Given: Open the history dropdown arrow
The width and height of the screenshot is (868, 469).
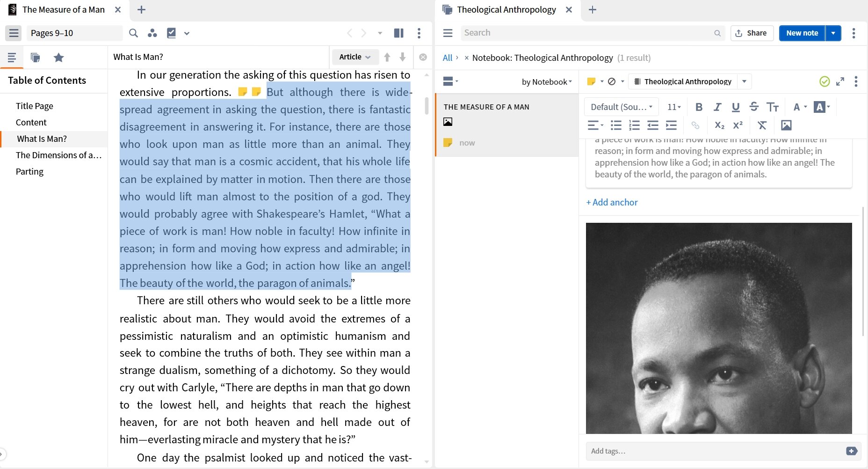Looking at the screenshot, I should click(380, 33).
